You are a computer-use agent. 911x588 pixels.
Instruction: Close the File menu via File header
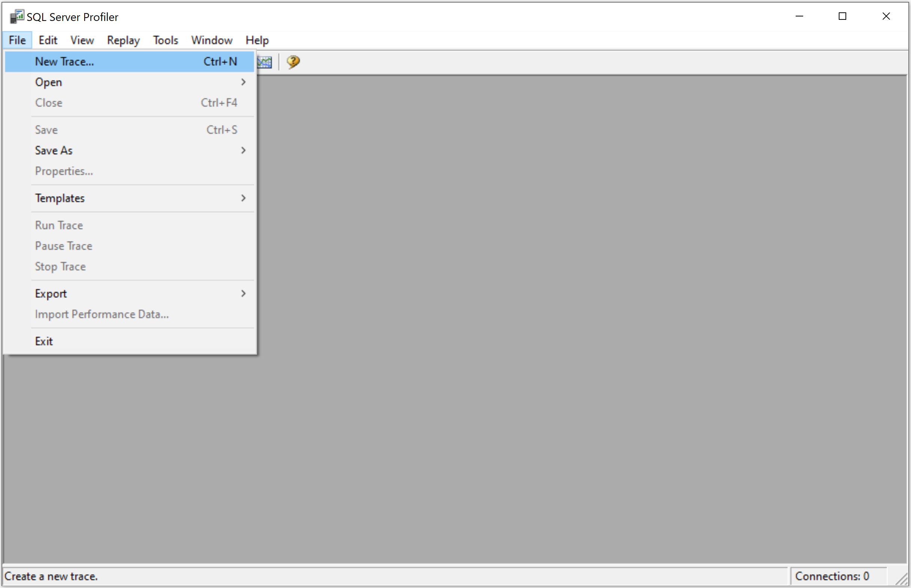point(17,40)
